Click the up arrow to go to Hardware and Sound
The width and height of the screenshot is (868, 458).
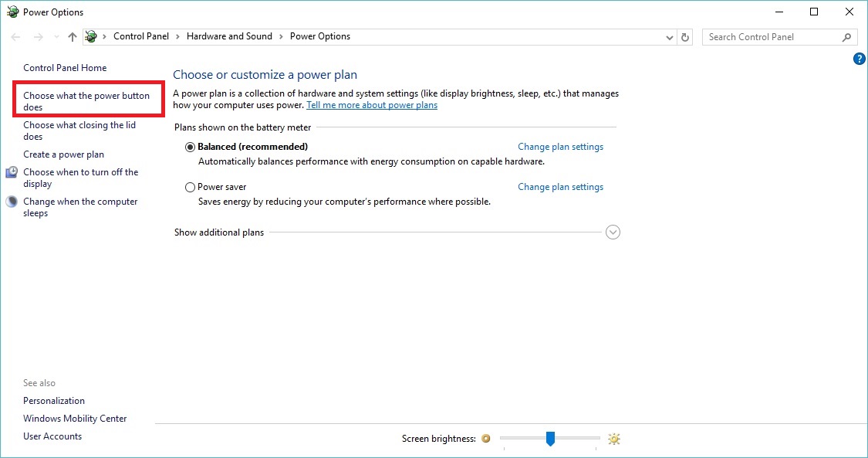[x=72, y=36]
